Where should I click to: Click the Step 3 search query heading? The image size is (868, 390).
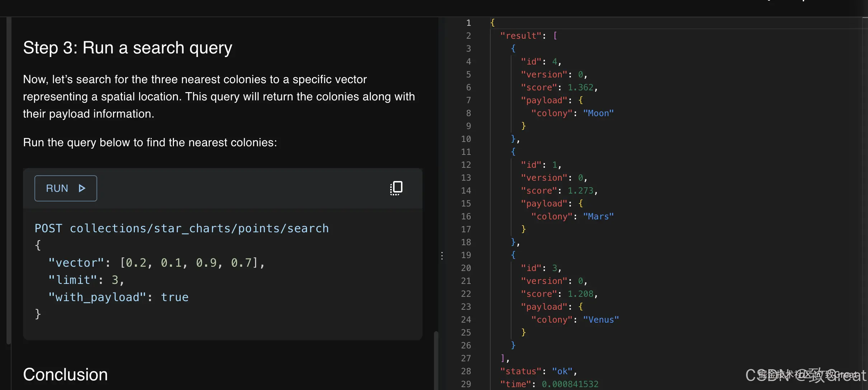click(128, 48)
